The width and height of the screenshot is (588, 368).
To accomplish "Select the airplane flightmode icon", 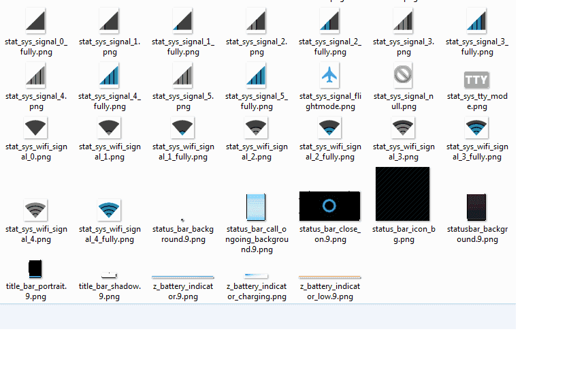I will (329, 75).
